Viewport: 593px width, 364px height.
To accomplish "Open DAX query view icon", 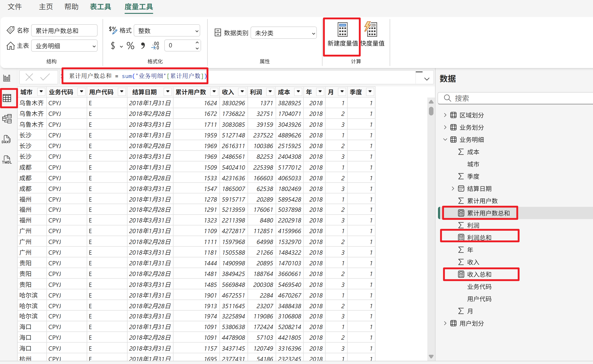I will point(7,139).
